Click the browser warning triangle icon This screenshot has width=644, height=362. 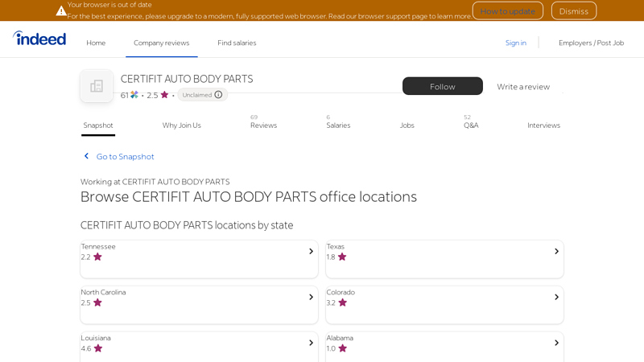click(61, 11)
